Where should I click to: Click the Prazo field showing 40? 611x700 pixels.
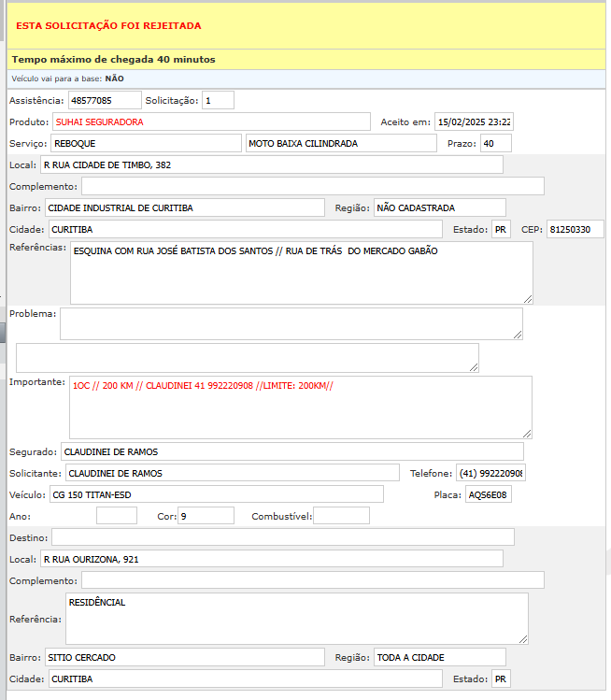[x=494, y=143]
